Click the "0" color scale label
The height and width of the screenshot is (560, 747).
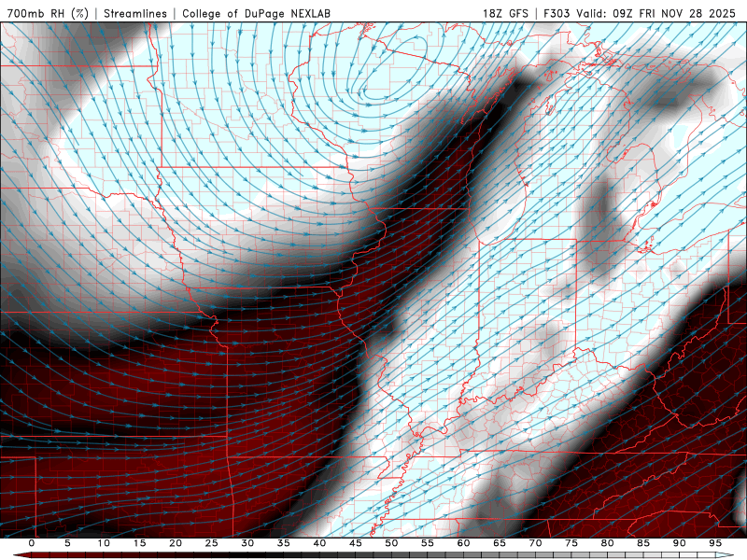click(32, 543)
